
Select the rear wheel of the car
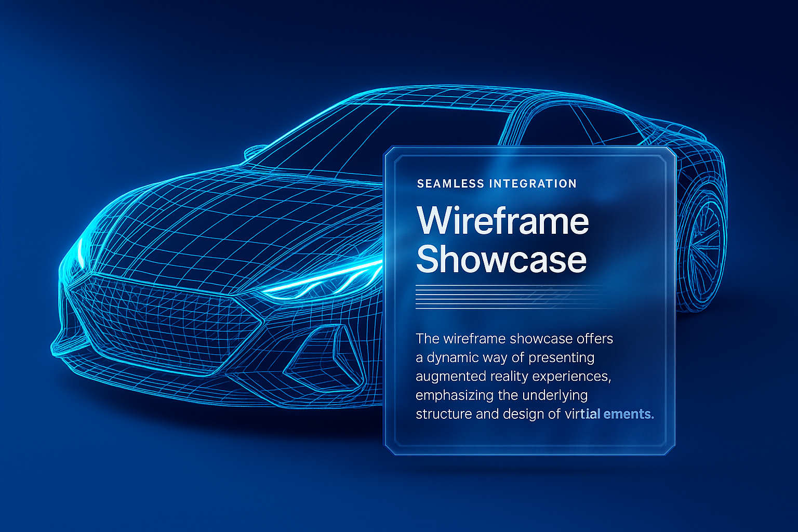[704, 249]
